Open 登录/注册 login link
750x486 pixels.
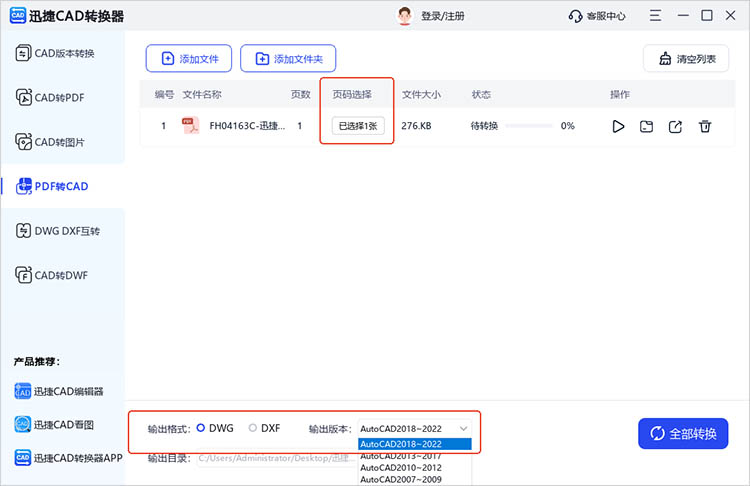tap(442, 16)
